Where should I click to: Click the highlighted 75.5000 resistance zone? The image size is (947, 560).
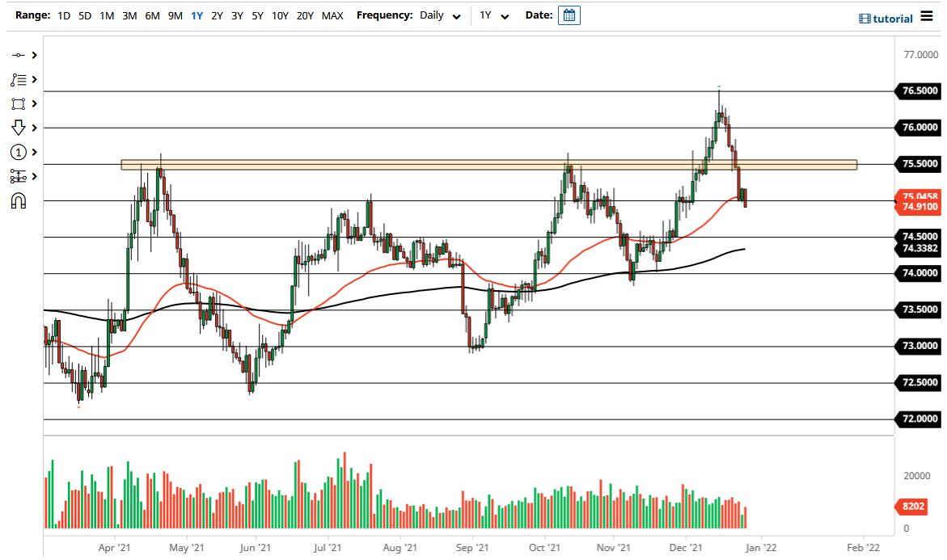[404, 164]
